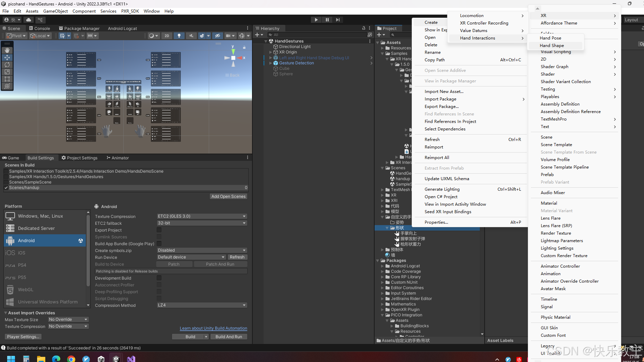Open the Scene tab three-dot options menu
The width and height of the screenshot is (644, 362).
[248, 28]
